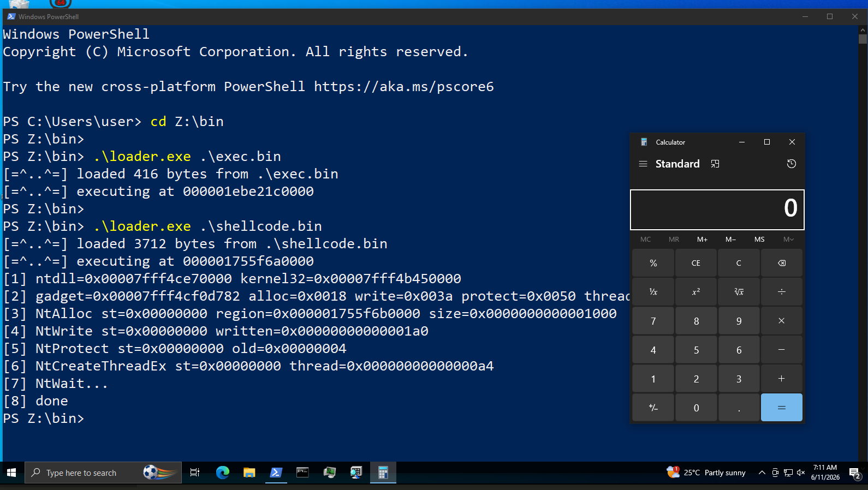The image size is (868, 490).
Task: Click digit 5 on Calculator
Action: click(696, 350)
